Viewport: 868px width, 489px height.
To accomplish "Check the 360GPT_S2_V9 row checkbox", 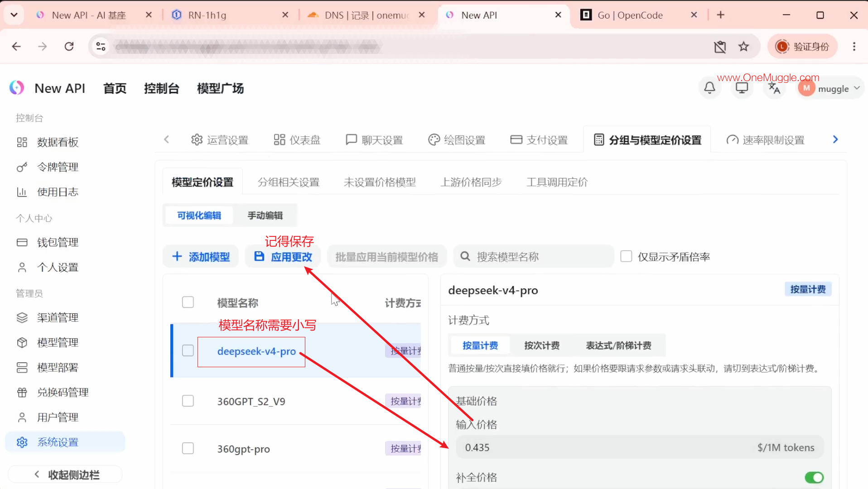I will tap(188, 401).
